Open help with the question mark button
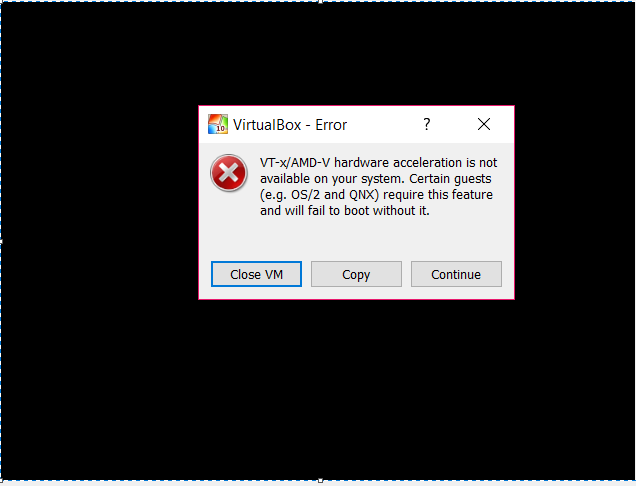This screenshot has height=489, width=636. tap(426, 124)
